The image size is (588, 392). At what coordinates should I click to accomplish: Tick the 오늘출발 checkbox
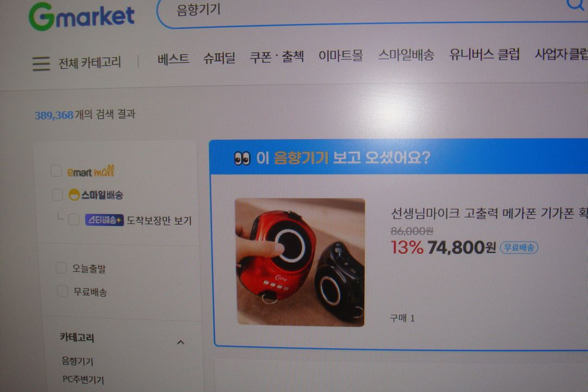point(61,268)
